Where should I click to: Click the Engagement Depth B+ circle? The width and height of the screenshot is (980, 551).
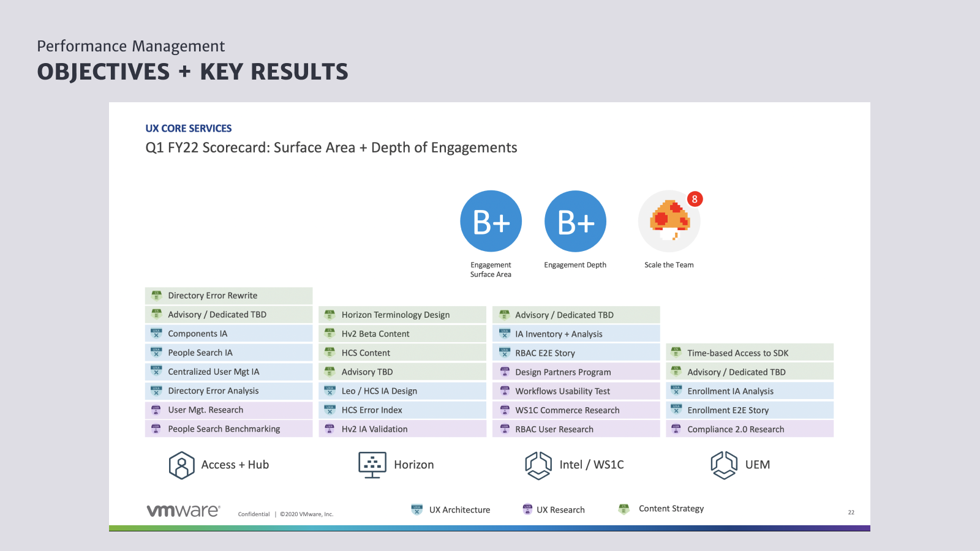[575, 221]
